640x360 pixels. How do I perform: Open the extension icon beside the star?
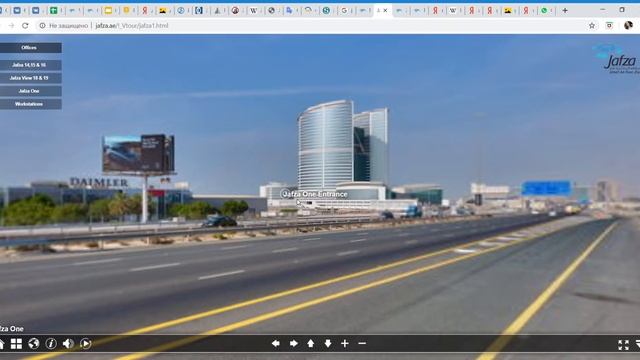tap(609, 26)
